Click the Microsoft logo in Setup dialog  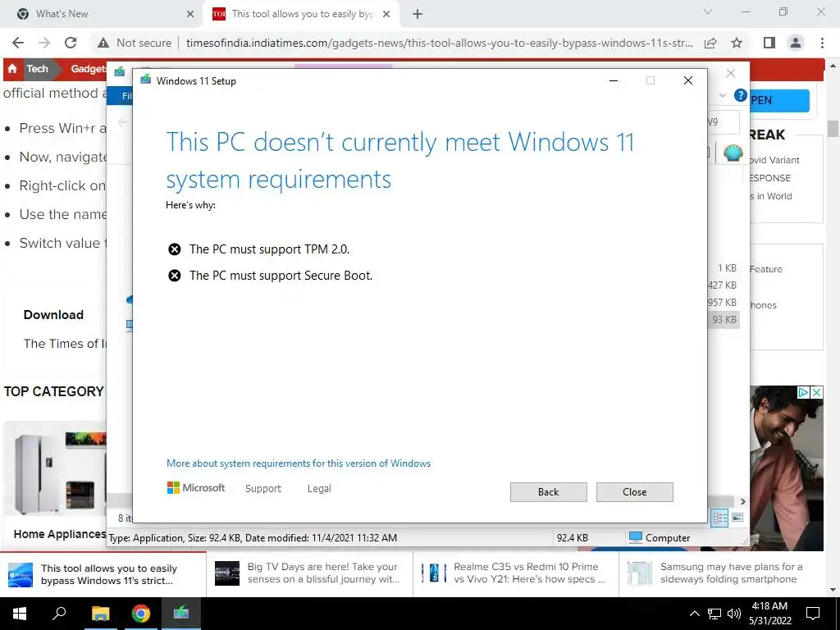[196, 488]
